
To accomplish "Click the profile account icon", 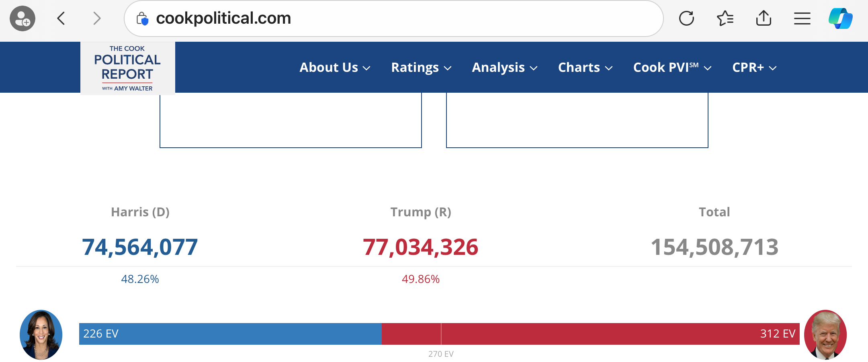I will 23,18.
